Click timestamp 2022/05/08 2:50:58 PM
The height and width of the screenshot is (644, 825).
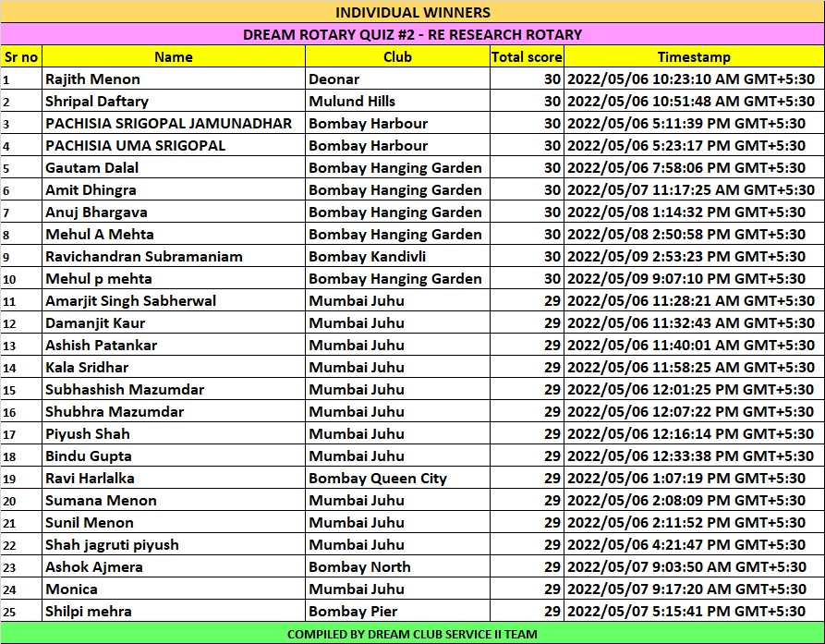point(694,234)
